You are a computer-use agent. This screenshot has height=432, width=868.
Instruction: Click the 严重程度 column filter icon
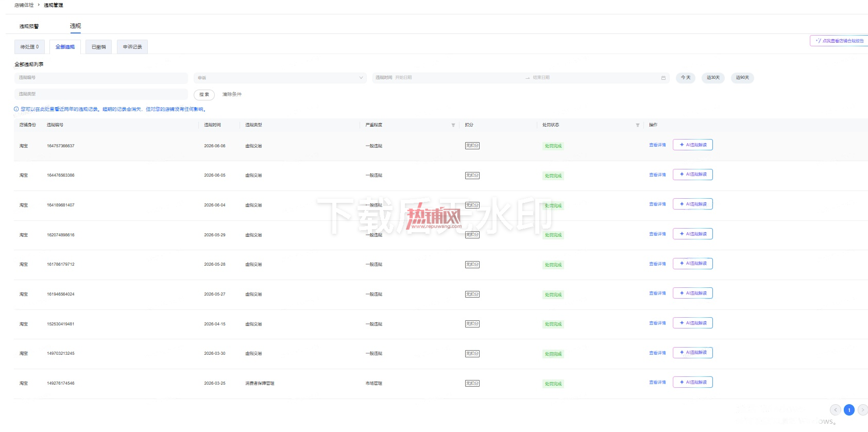pyautogui.click(x=453, y=125)
